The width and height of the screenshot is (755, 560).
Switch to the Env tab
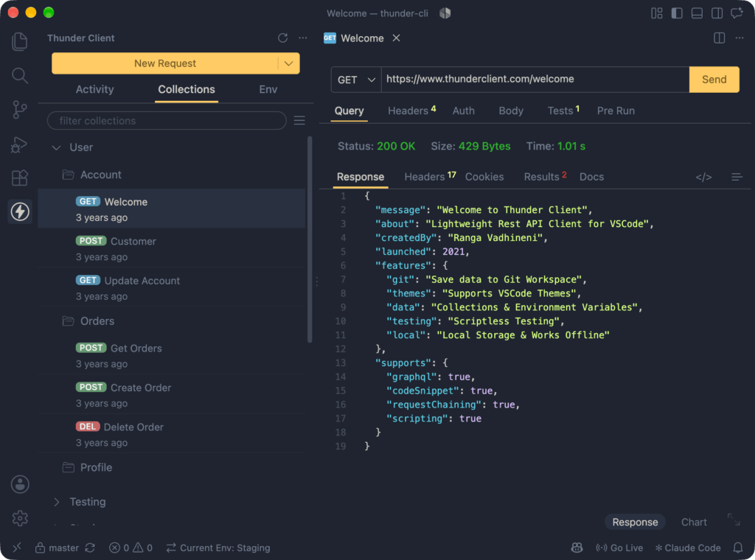(268, 89)
